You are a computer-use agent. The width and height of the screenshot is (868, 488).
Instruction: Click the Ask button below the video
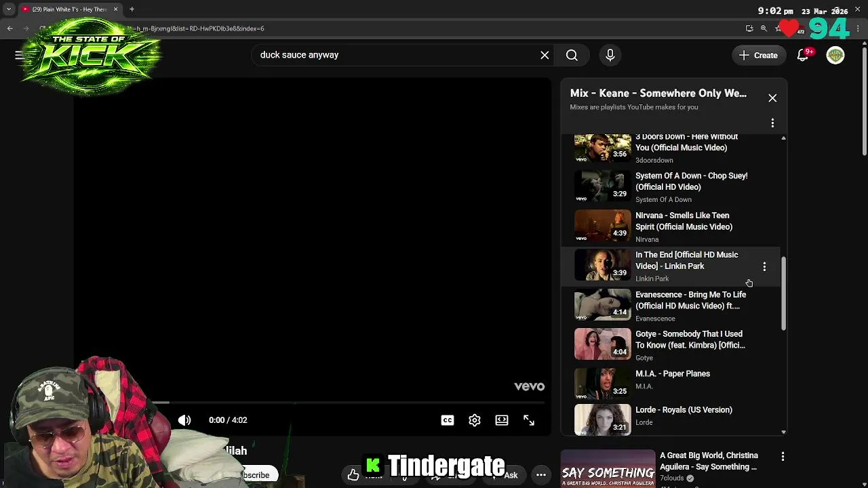(510, 475)
